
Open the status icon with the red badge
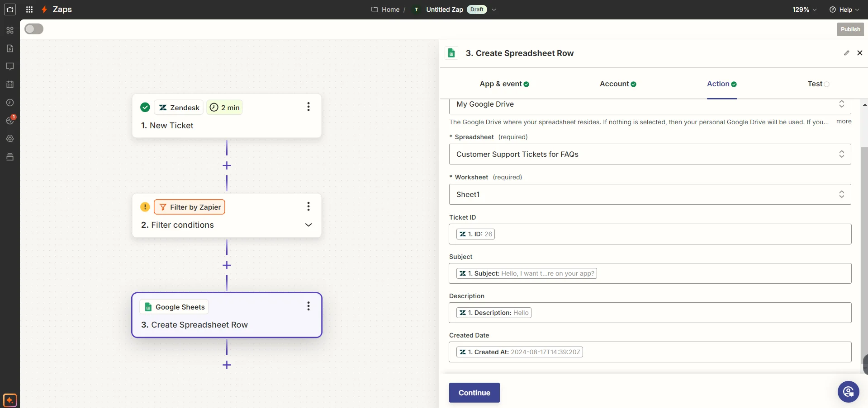pos(10,120)
